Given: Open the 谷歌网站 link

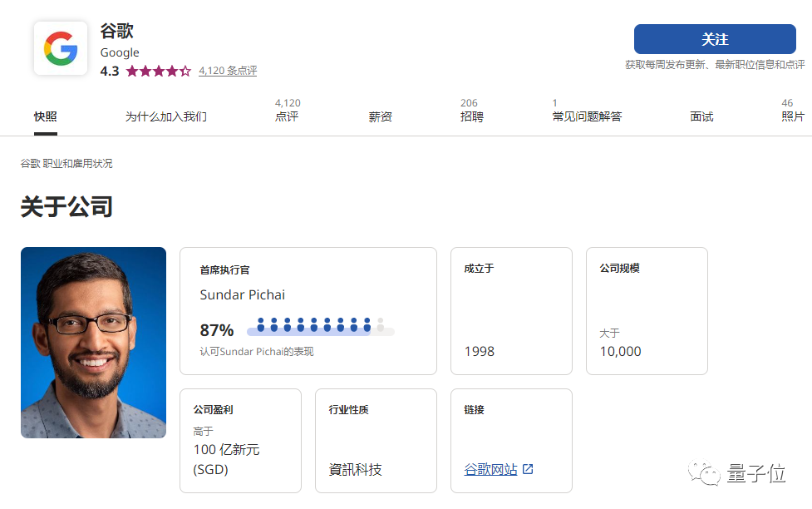Looking at the screenshot, I should click(490, 469).
